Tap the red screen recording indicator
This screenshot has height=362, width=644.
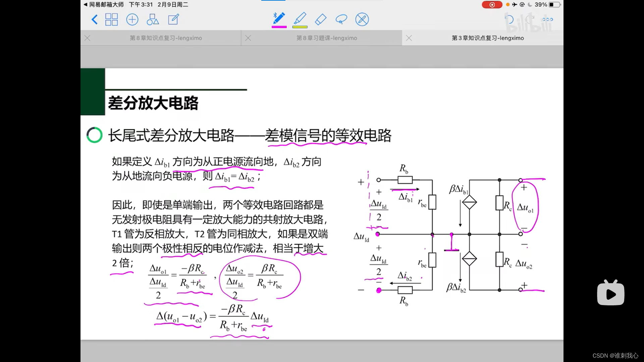point(492,5)
